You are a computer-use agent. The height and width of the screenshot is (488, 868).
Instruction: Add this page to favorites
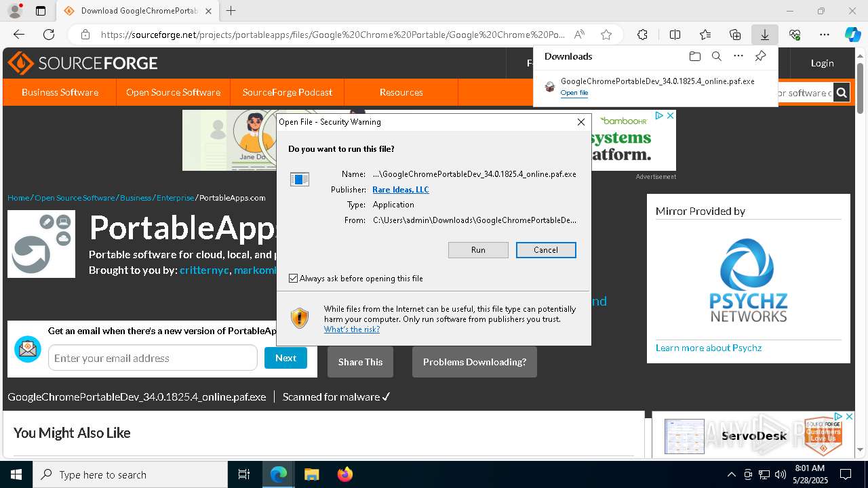pyautogui.click(x=606, y=35)
